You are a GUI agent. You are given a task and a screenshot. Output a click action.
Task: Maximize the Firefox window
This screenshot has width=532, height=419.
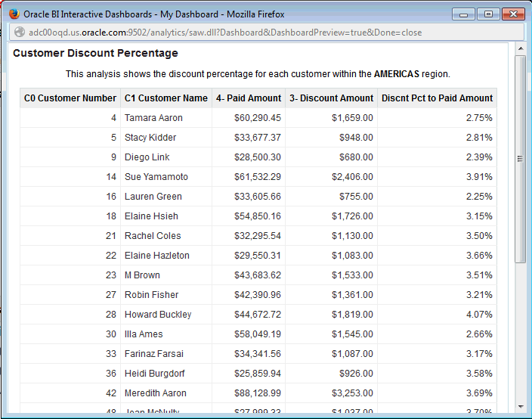pyautogui.click(x=488, y=14)
